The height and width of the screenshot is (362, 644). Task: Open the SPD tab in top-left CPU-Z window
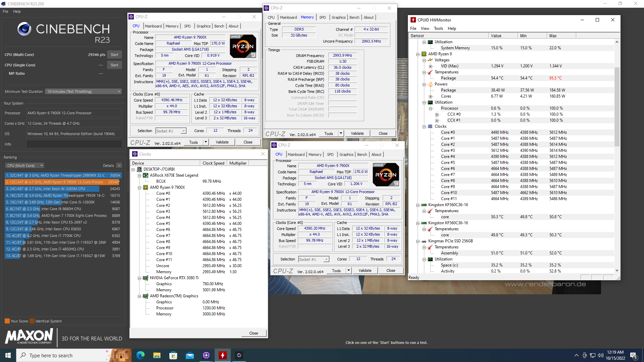click(x=187, y=26)
